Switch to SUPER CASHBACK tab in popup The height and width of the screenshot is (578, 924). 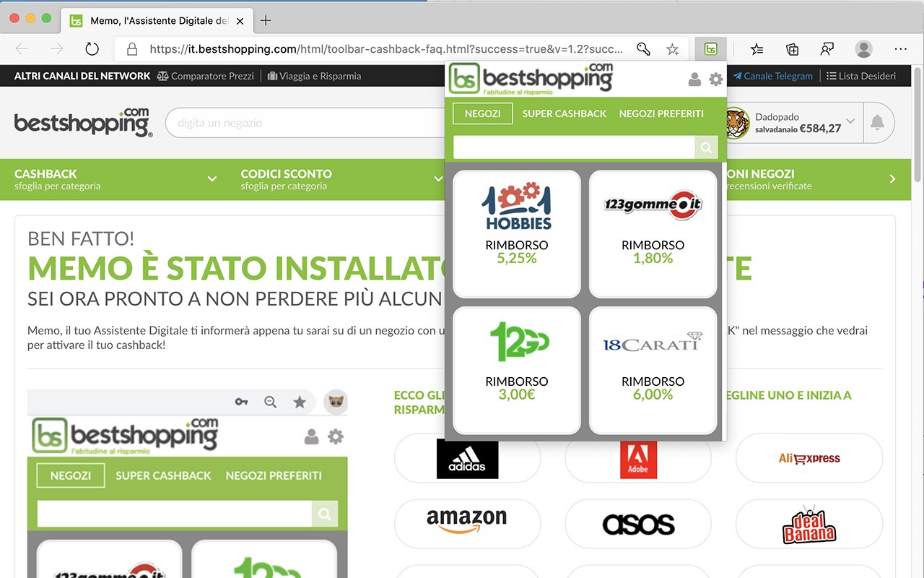[565, 113]
